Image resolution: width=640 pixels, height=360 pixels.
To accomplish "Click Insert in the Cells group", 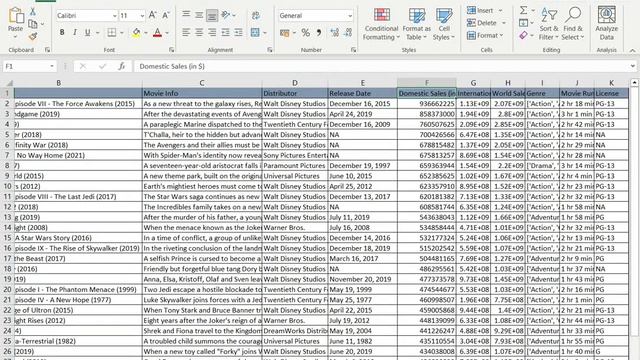I will tap(484, 10).
